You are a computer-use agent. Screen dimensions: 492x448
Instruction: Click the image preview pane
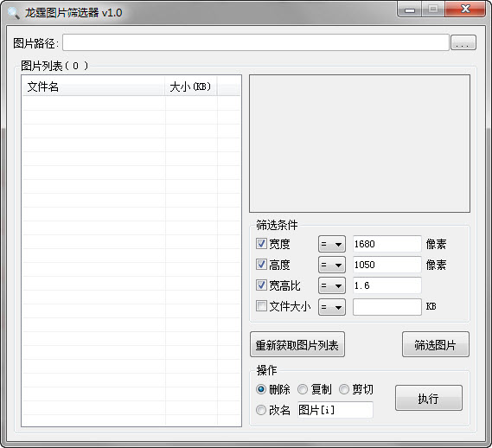(x=360, y=144)
